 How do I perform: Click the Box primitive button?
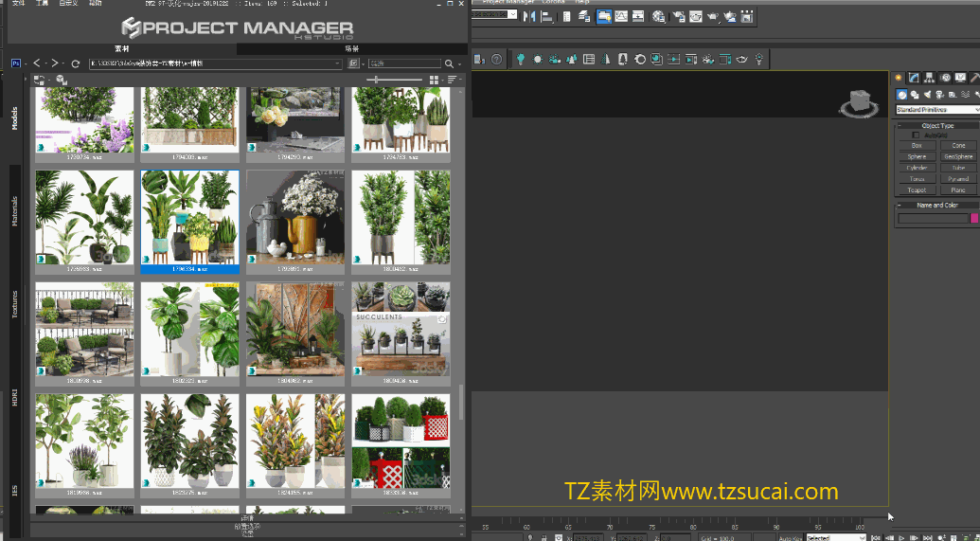[x=917, y=146]
